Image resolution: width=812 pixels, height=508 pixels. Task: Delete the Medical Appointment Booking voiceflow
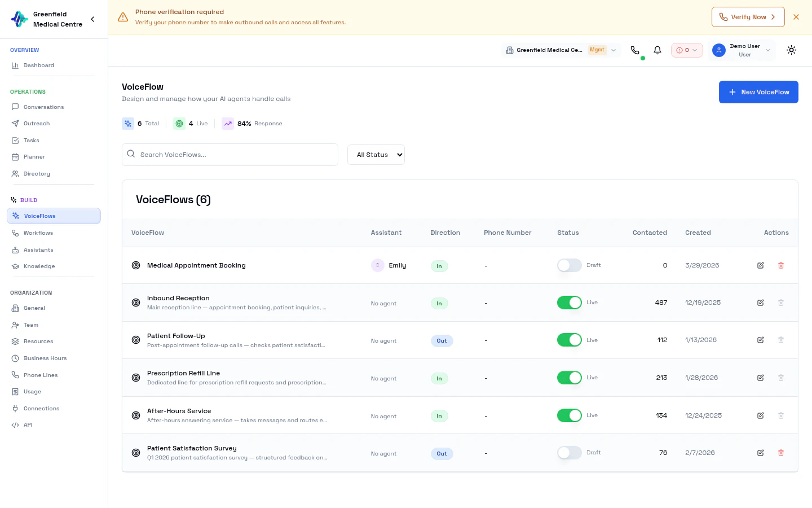tap(781, 265)
